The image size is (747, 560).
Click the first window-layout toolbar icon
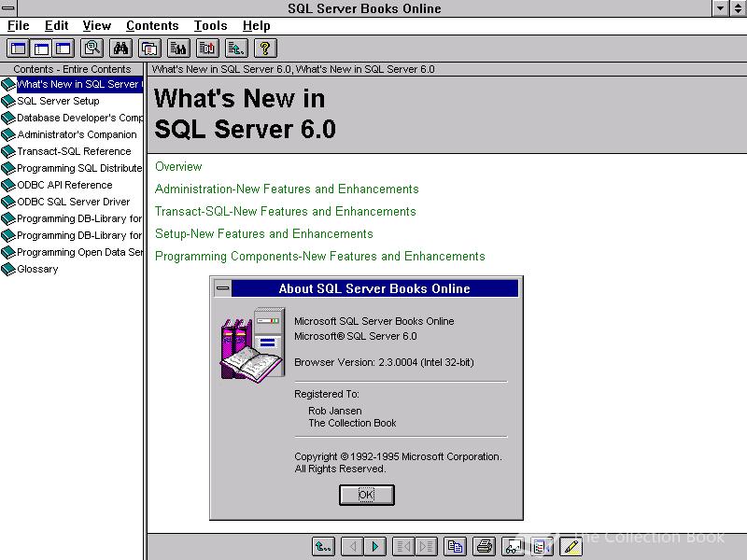pyautogui.click(x=19, y=49)
